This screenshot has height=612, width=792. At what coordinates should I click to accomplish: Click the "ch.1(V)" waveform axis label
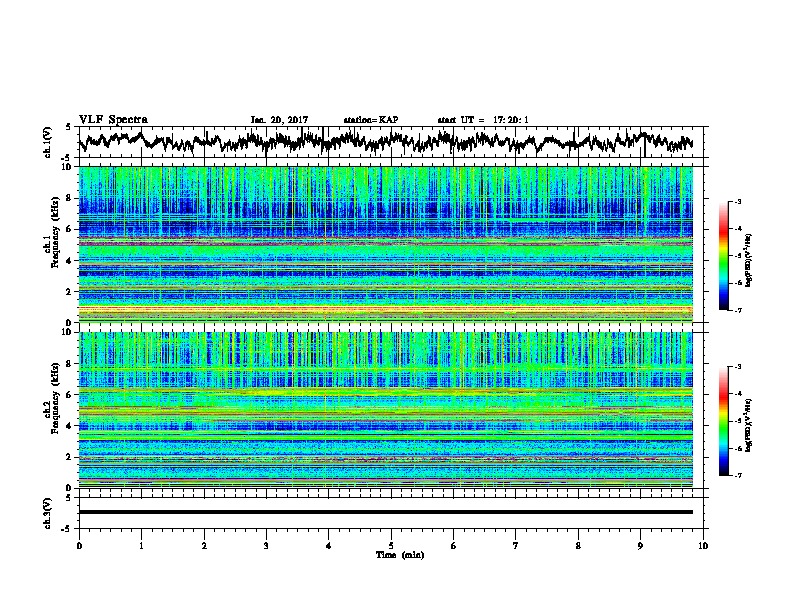pyautogui.click(x=48, y=142)
